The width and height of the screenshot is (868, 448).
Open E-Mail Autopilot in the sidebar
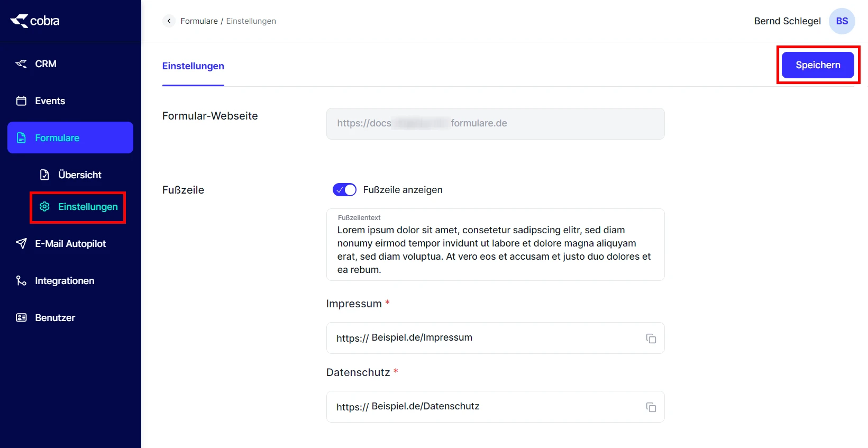70,244
